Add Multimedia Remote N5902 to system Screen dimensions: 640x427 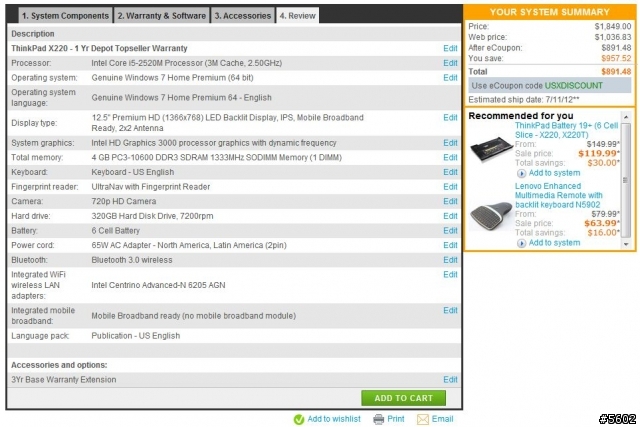click(554, 243)
